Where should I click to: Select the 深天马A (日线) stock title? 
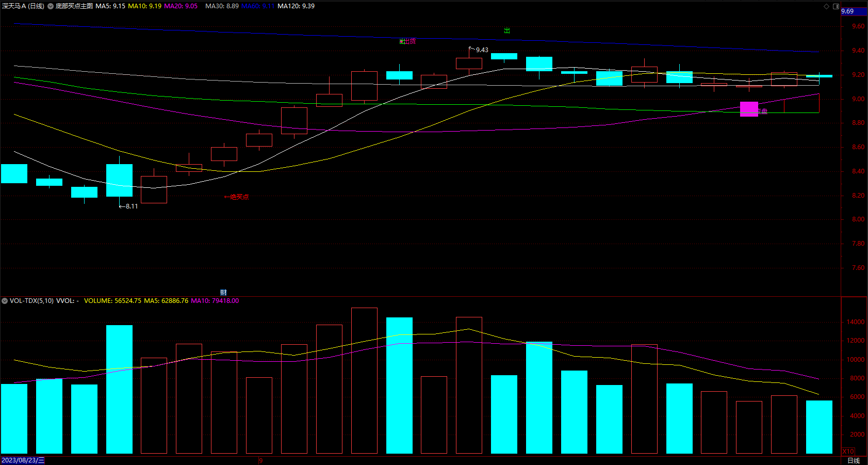(23, 6)
